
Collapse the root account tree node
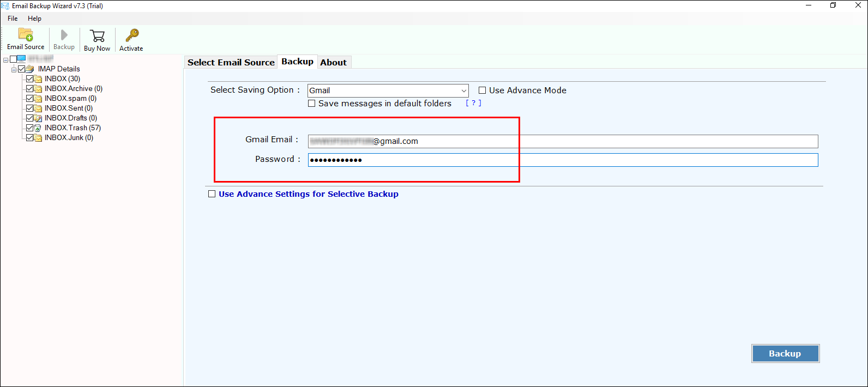tap(6, 60)
